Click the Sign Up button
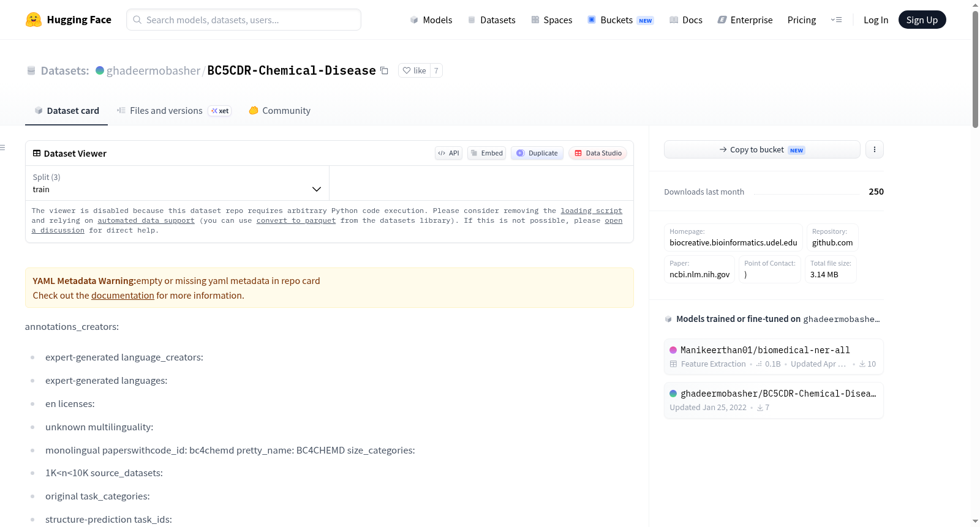The width and height of the screenshot is (980, 527). [922, 20]
